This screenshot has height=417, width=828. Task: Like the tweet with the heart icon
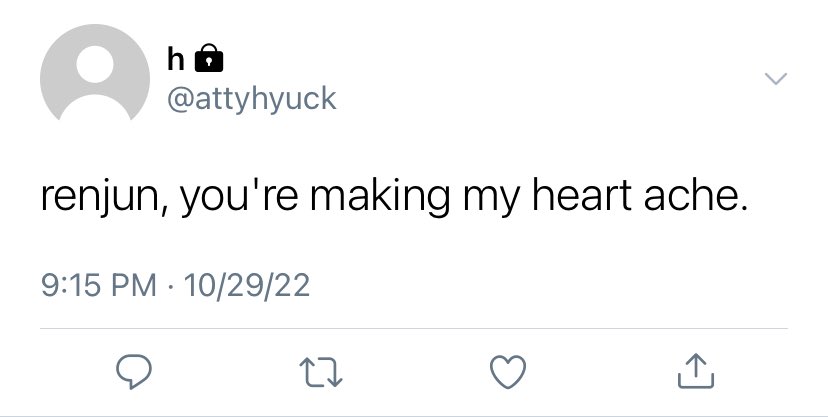pos(508,372)
